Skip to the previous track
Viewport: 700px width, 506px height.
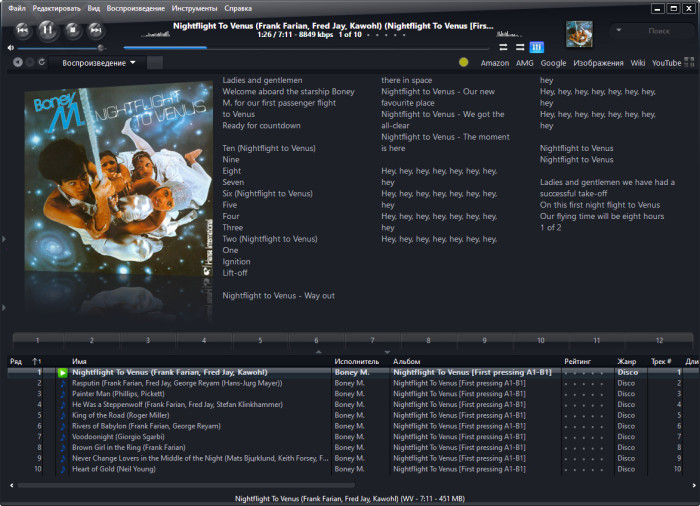point(22,30)
